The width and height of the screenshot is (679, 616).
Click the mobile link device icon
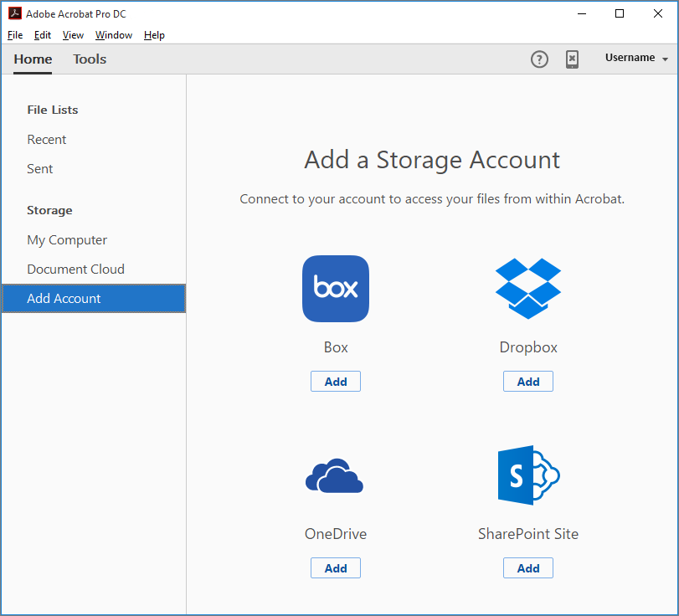pos(572,59)
